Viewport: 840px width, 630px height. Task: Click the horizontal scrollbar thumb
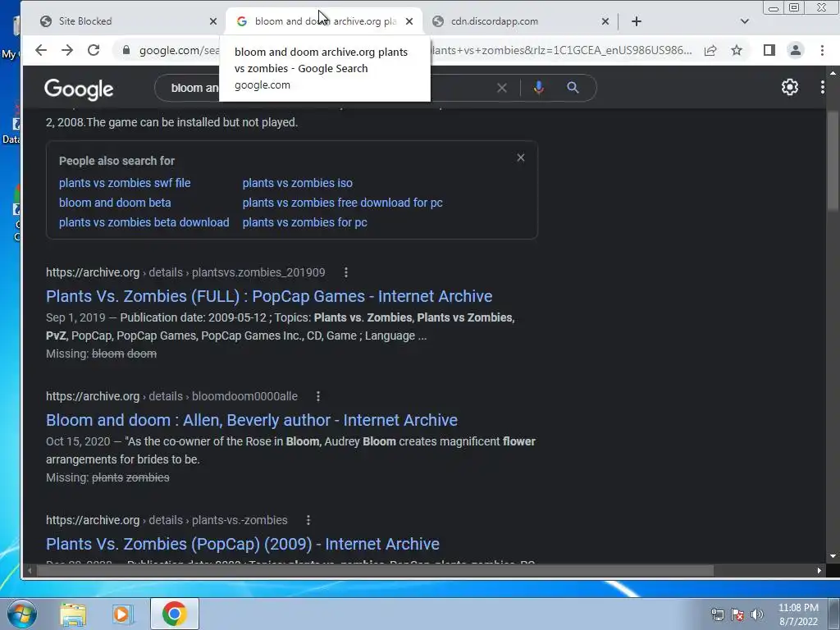pos(375,571)
